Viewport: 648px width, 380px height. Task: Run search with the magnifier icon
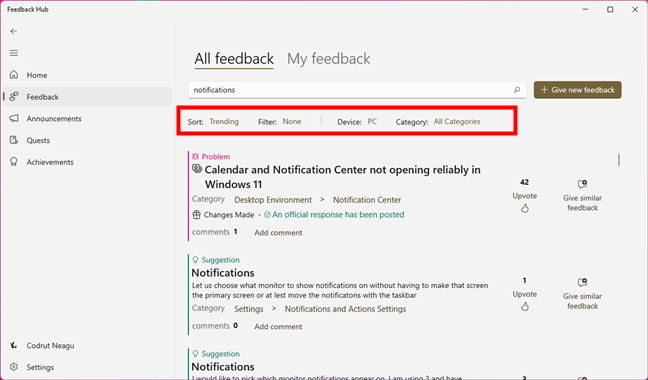pos(517,90)
